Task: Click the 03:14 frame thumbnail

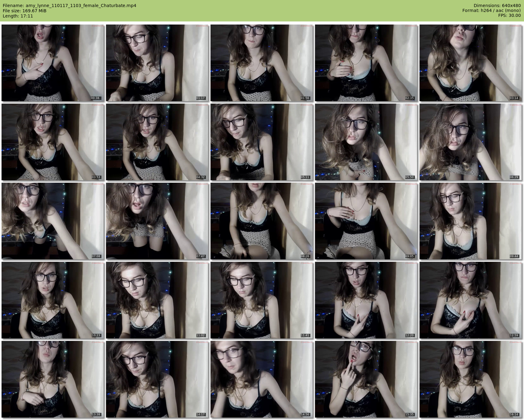Action: click(x=471, y=63)
